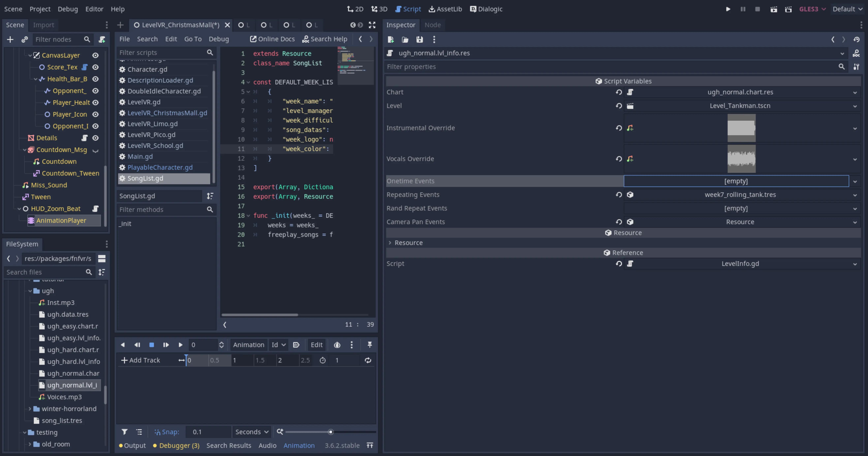Open the Dialogic workspace

click(486, 9)
